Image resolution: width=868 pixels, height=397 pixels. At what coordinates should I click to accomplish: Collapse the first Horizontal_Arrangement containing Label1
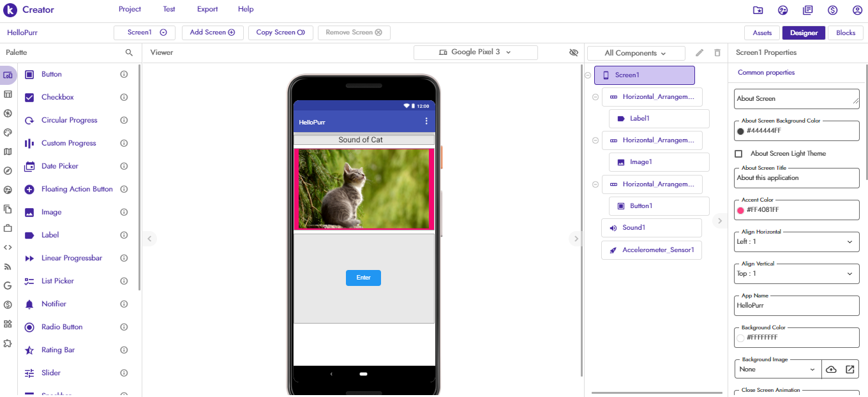point(595,97)
